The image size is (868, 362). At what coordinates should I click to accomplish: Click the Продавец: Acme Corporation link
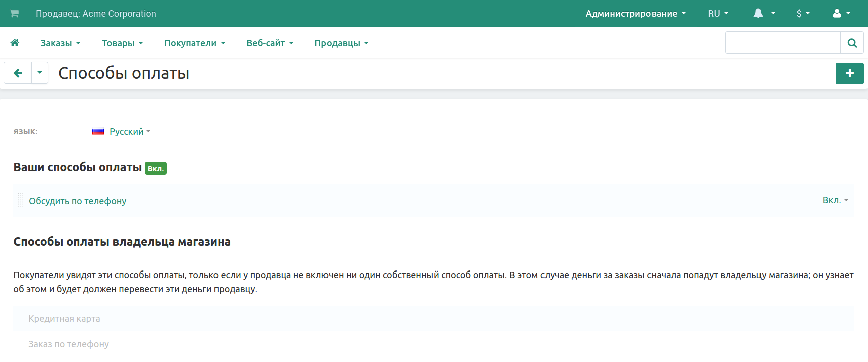[95, 14]
